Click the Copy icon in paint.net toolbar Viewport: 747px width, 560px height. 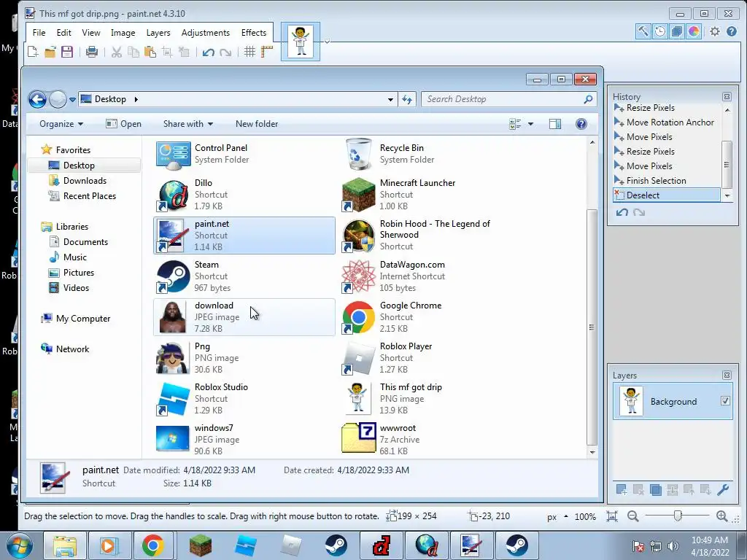(133, 52)
